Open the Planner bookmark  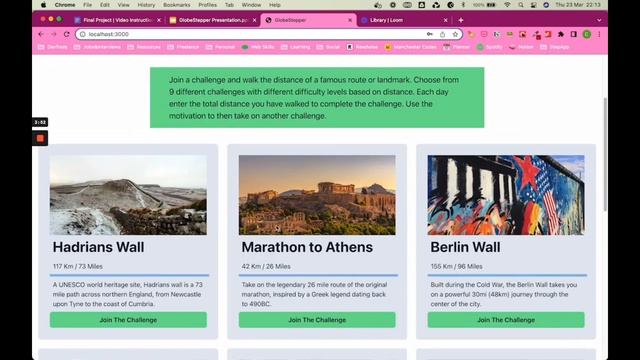tap(457, 47)
